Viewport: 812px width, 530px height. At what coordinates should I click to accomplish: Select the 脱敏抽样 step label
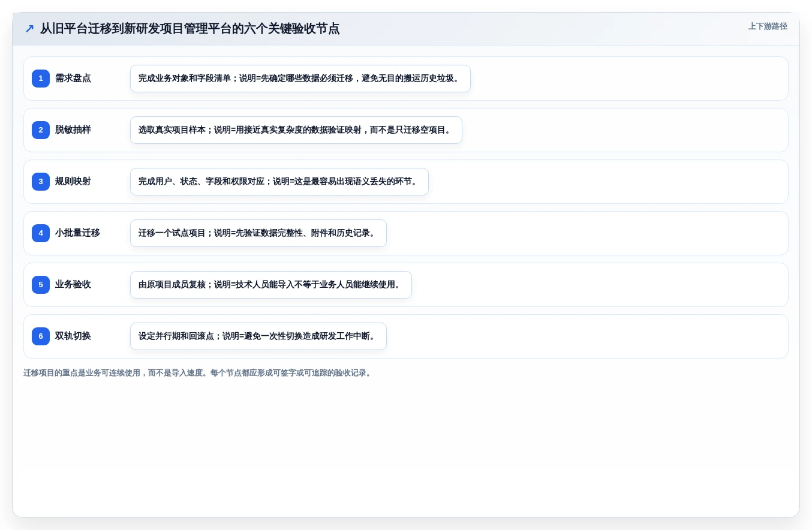73,130
